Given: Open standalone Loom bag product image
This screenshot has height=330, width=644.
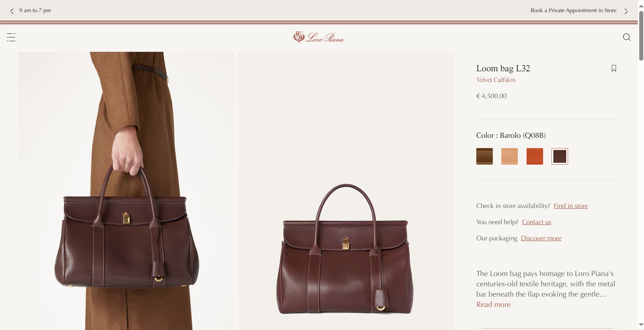Looking at the screenshot, I should pyautogui.click(x=346, y=191).
